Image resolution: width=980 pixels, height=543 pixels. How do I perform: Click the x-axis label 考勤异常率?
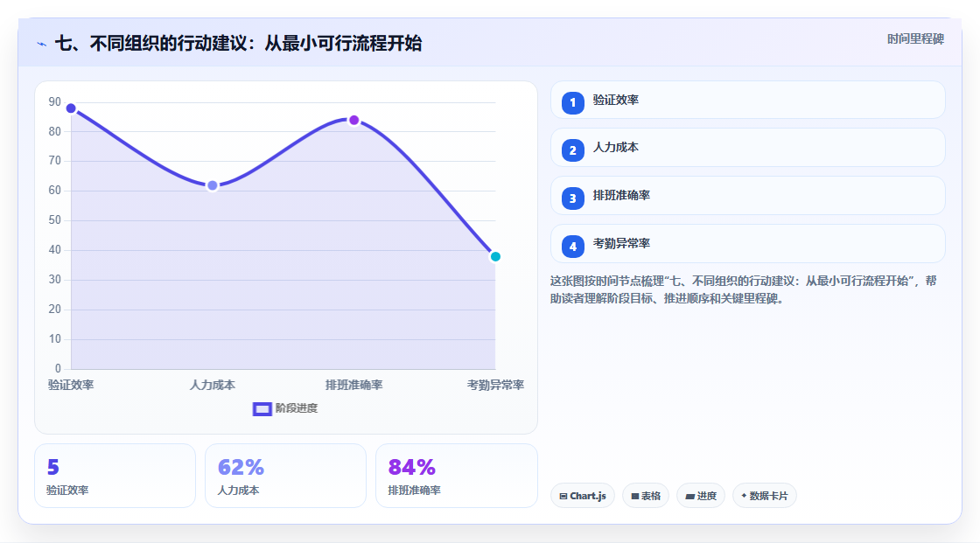[495, 385]
